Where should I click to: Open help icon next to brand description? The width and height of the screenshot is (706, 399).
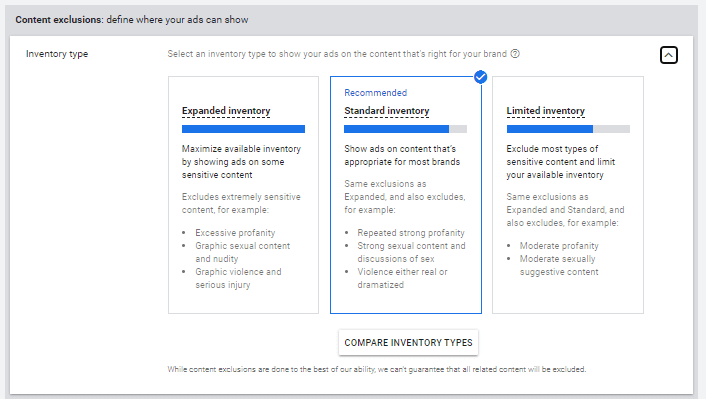[515, 54]
